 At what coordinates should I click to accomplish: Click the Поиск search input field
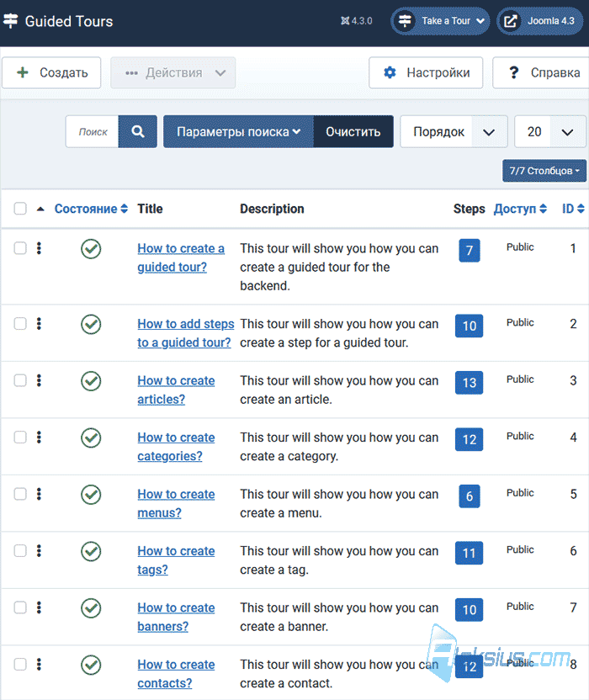(92, 131)
